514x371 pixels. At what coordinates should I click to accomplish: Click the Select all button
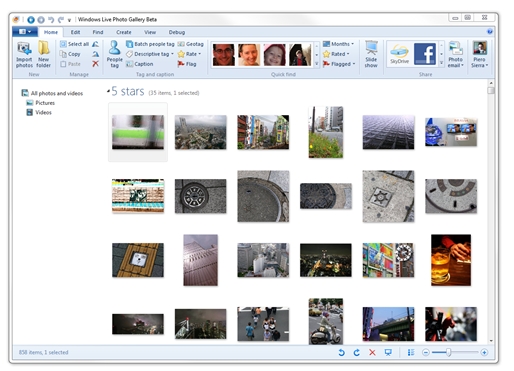point(74,44)
